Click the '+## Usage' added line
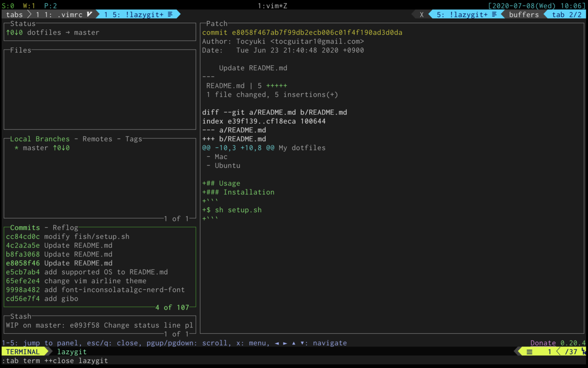The width and height of the screenshot is (588, 368). click(221, 183)
